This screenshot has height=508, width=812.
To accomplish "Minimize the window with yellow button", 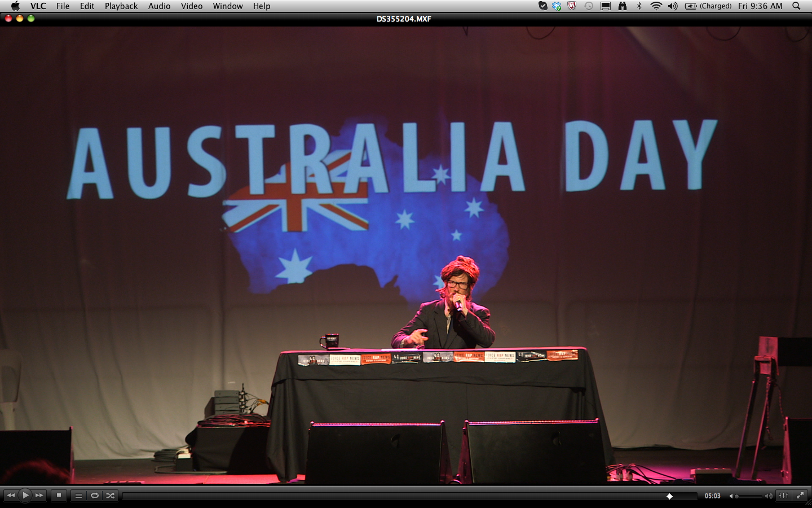I will point(20,19).
